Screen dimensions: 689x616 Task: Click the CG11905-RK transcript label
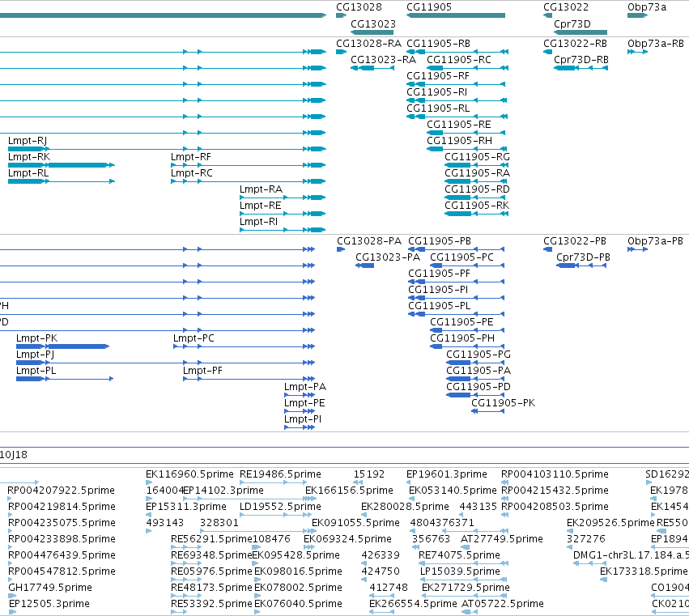coord(477,206)
